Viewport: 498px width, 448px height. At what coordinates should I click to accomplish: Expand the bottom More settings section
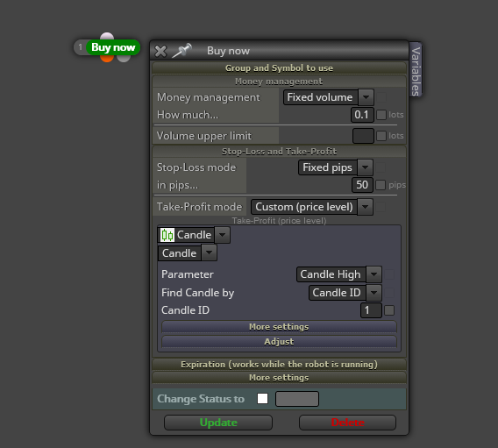coord(279,378)
